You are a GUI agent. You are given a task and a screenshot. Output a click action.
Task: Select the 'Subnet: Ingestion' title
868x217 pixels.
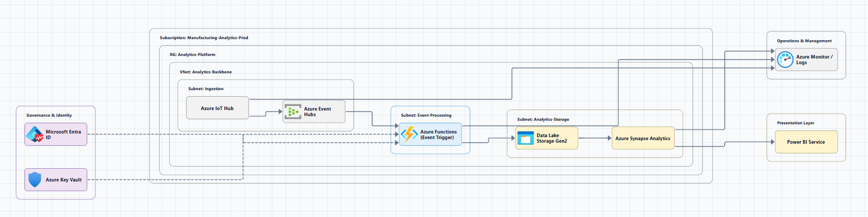pos(206,89)
